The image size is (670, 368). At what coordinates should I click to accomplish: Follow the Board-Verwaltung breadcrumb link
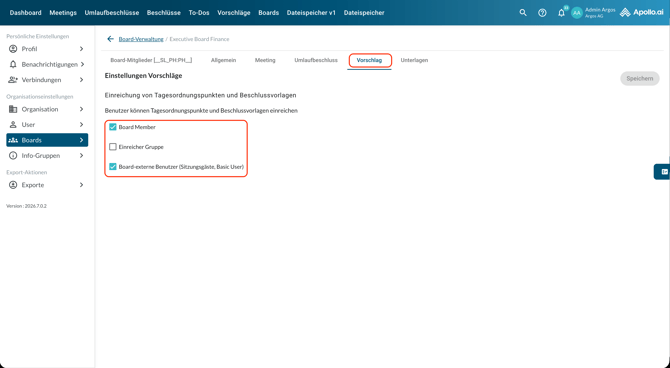(141, 39)
